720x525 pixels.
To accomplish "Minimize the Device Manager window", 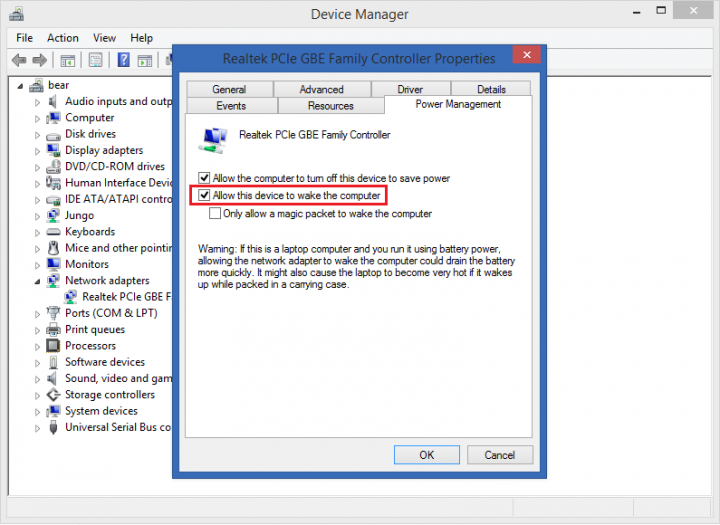I will [636, 11].
